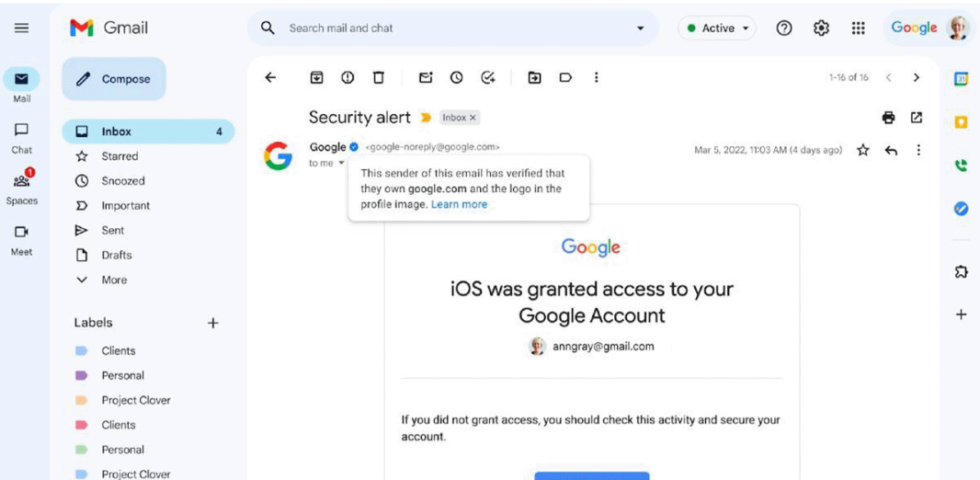
Task: Toggle the importance marker beside subject
Action: (427, 118)
